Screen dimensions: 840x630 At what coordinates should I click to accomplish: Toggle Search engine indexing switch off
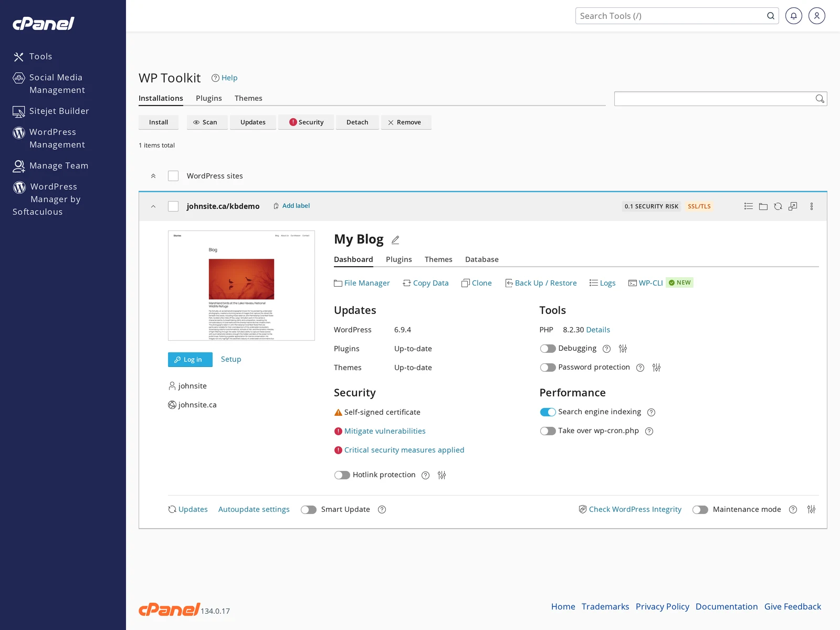click(x=548, y=412)
